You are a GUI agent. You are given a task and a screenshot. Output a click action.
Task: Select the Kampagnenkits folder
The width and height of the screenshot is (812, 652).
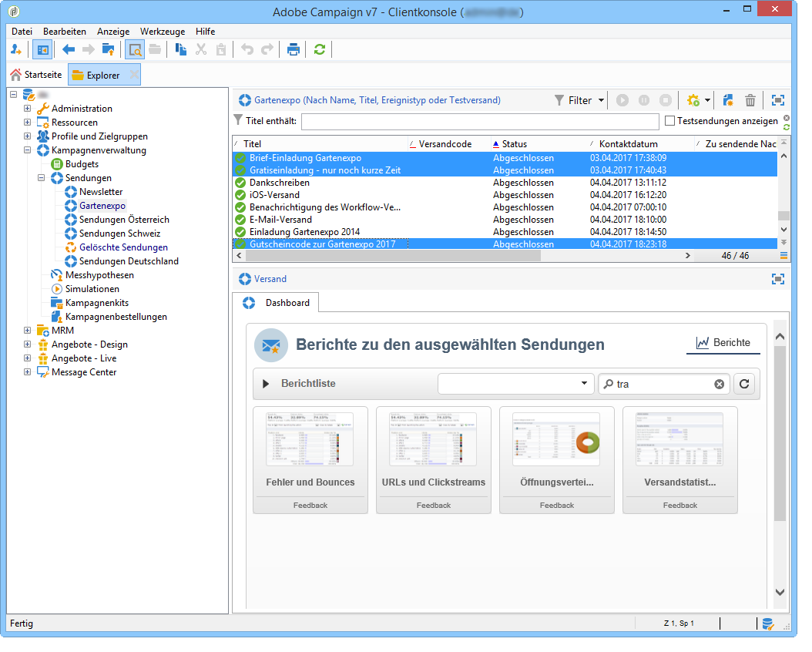click(x=97, y=304)
